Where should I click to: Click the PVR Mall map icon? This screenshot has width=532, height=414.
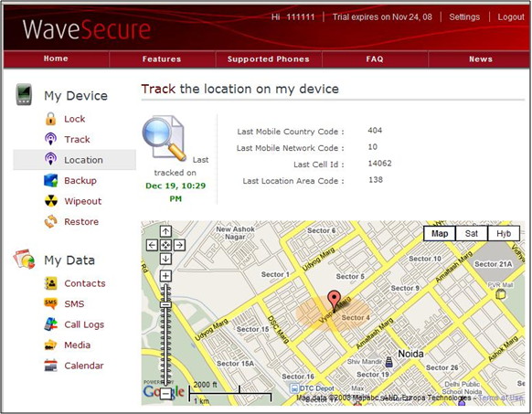[x=500, y=294]
